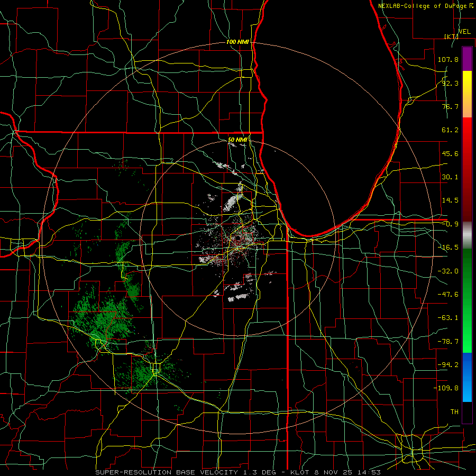Click the 61.2 value on velocity scale

pyautogui.click(x=450, y=130)
